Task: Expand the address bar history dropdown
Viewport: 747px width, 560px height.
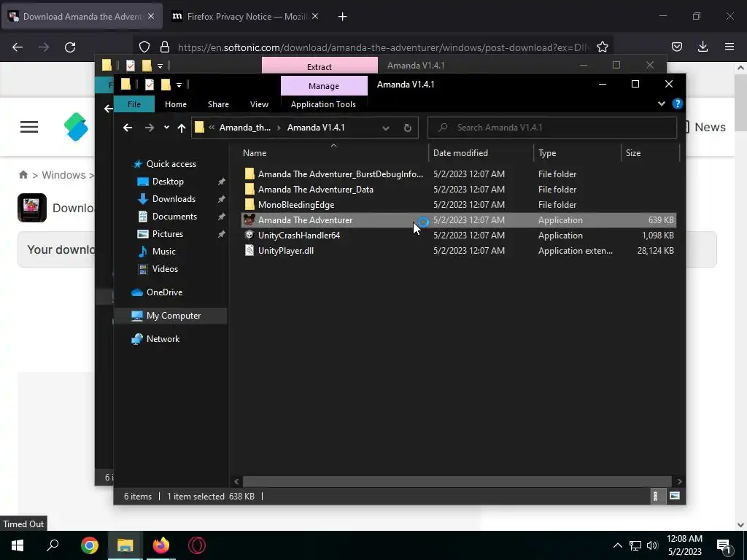Action: click(x=386, y=128)
